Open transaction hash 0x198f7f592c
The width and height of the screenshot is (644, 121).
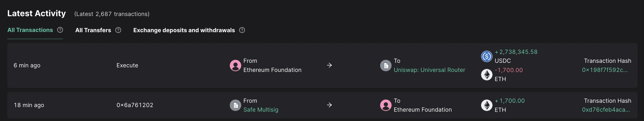coord(604,70)
